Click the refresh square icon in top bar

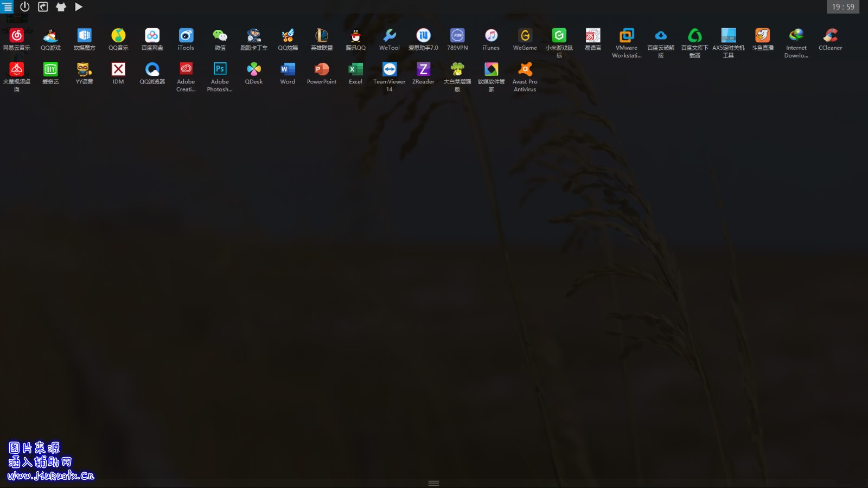(43, 7)
